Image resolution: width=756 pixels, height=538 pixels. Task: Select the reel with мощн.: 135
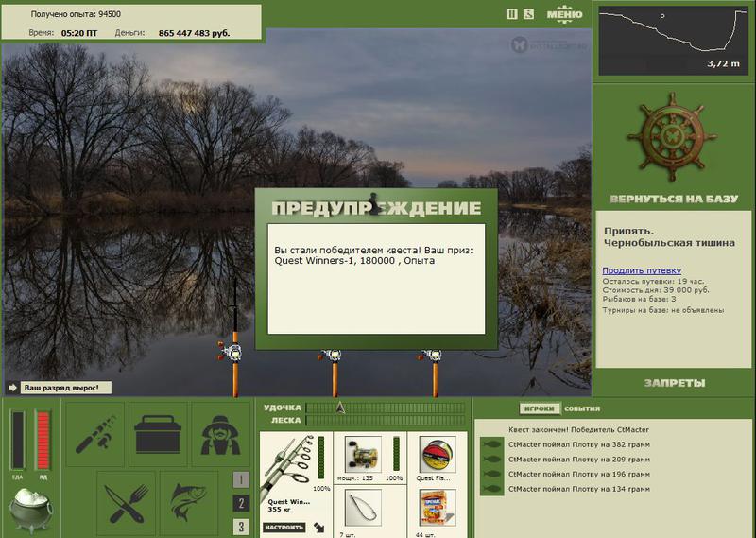(x=363, y=455)
